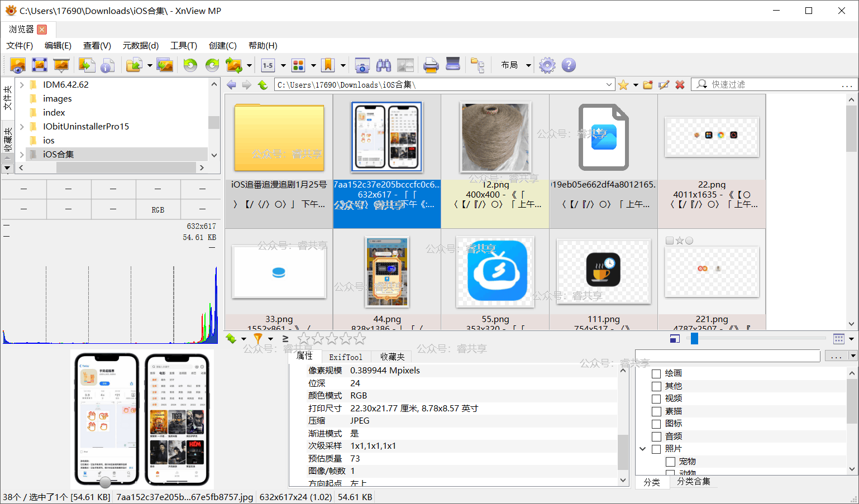This screenshot has width=859, height=504.
Task: Rotate image counter-clockwise using toolbar icon
Action: (190, 65)
